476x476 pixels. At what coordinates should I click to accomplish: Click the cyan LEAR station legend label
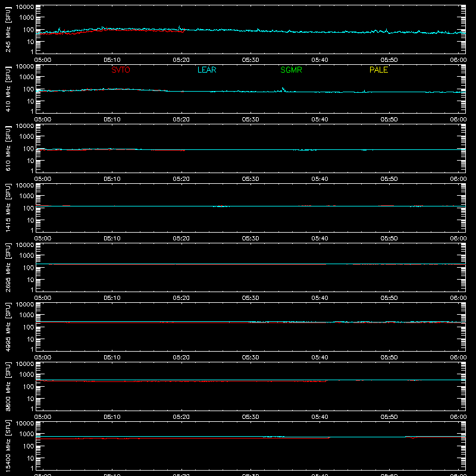[x=206, y=70]
